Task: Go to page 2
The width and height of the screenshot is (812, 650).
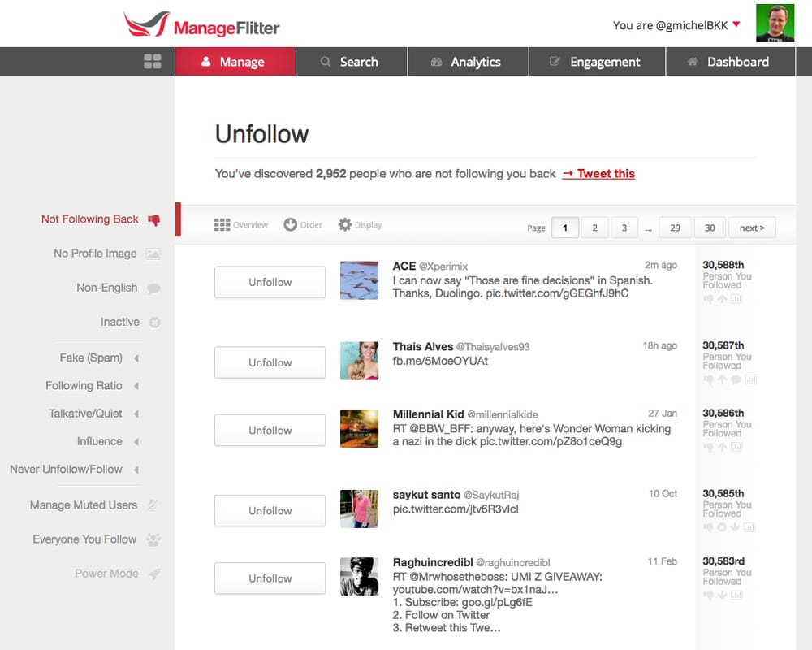Action: click(x=594, y=227)
